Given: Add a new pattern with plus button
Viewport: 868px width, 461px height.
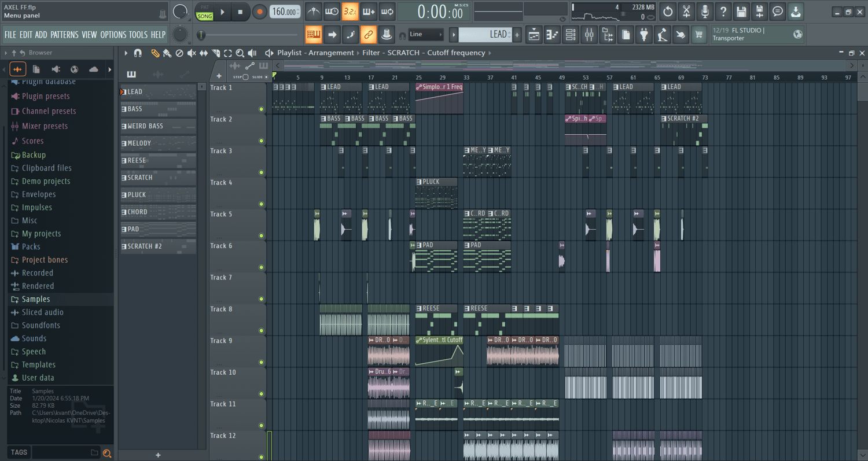Looking at the screenshot, I should pyautogui.click(x=517, y=35).
